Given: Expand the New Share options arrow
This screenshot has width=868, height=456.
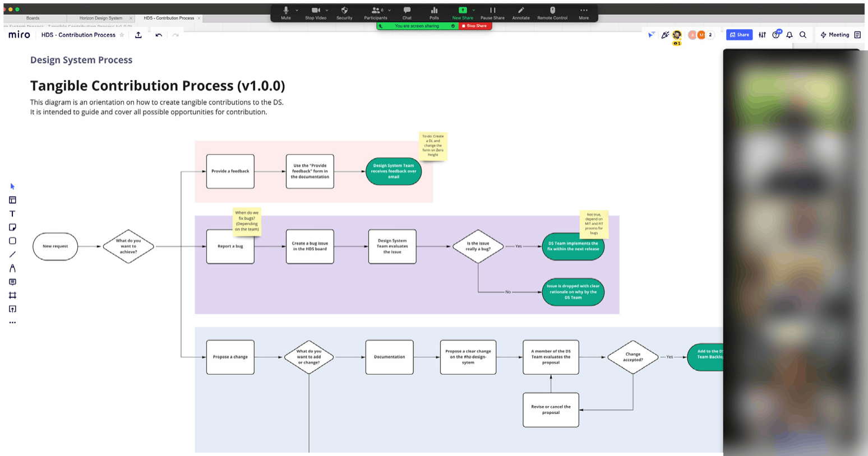Looking at the screenshot, I should [x=474, y=10].
